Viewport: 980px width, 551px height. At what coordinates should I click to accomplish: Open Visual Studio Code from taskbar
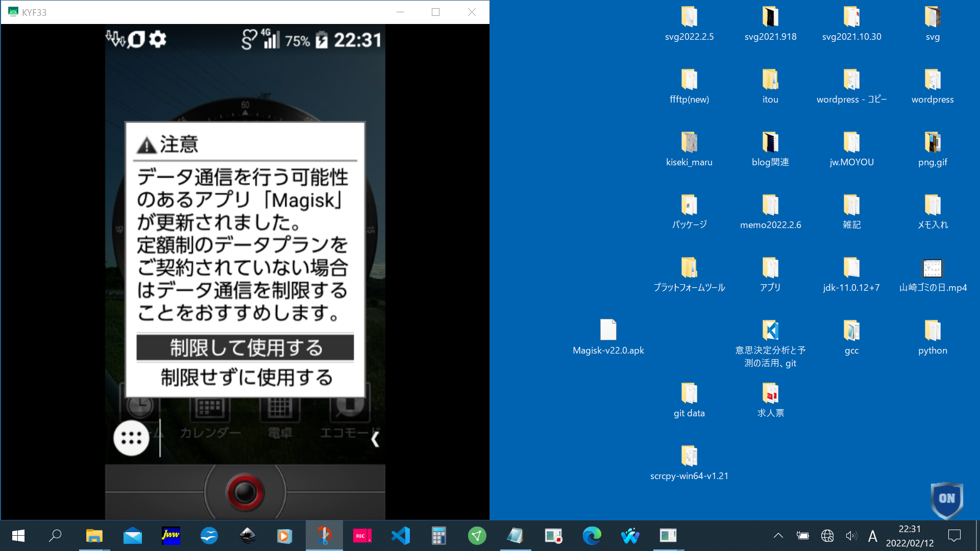(x=401, y=536)
